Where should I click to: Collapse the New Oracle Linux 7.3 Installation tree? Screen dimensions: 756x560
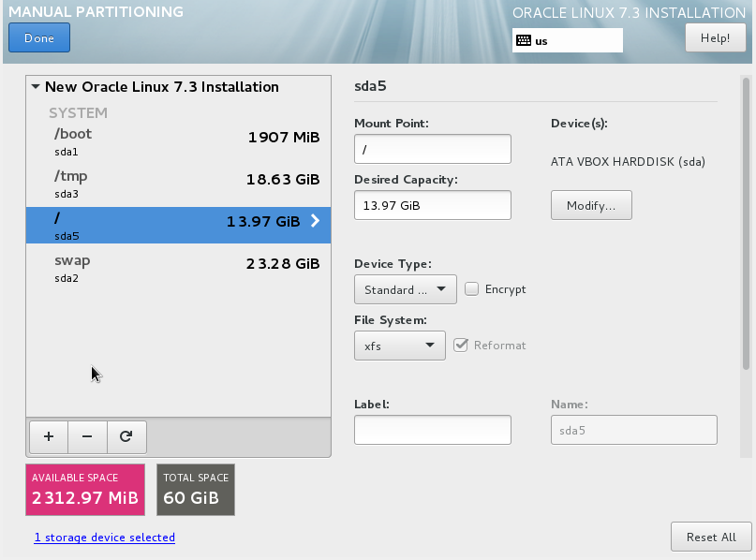36,87
